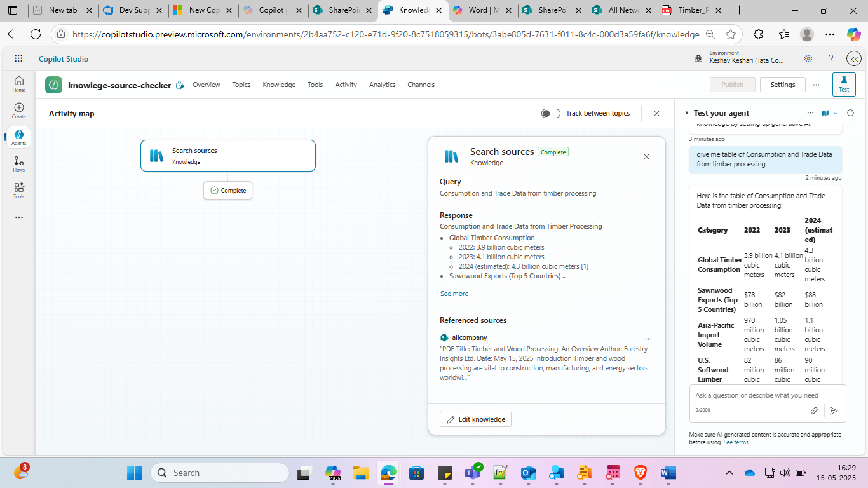This screenshot has height=488, width=868.
Task: Open the app launcher waffle icon
Action: tap(18, 58)
